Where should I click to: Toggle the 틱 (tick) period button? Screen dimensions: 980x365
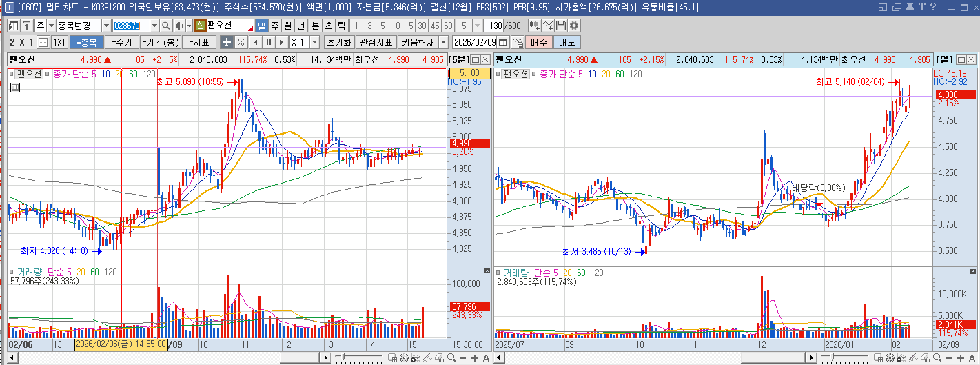(x=341, y=26)
